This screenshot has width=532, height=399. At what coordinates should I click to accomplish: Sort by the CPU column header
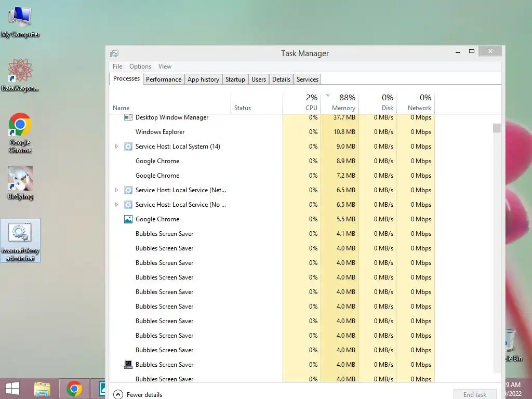click(302, 103)
